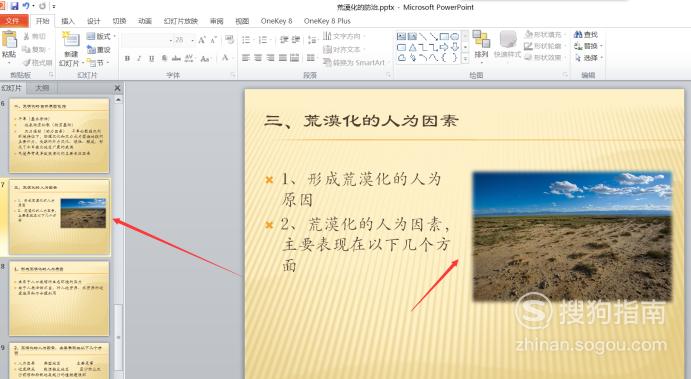Click the Increase Font Size icon
Screen dimensions: 691x379
coord(202,40)
